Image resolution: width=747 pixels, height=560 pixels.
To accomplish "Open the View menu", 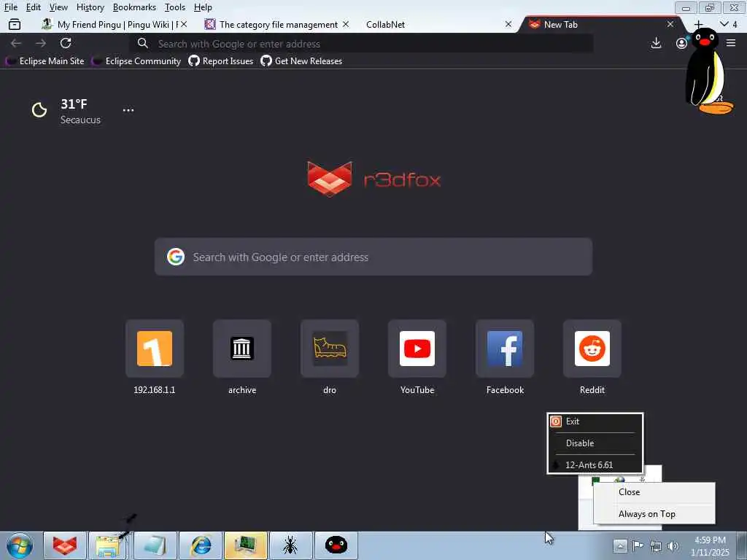I will (58, 7).
